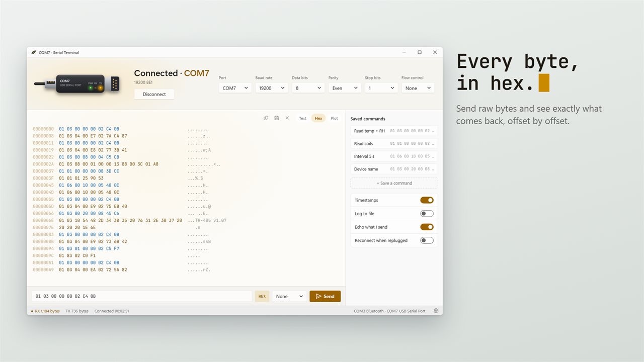Open the line ending dropdown beside Send

(x=289, y=297)
